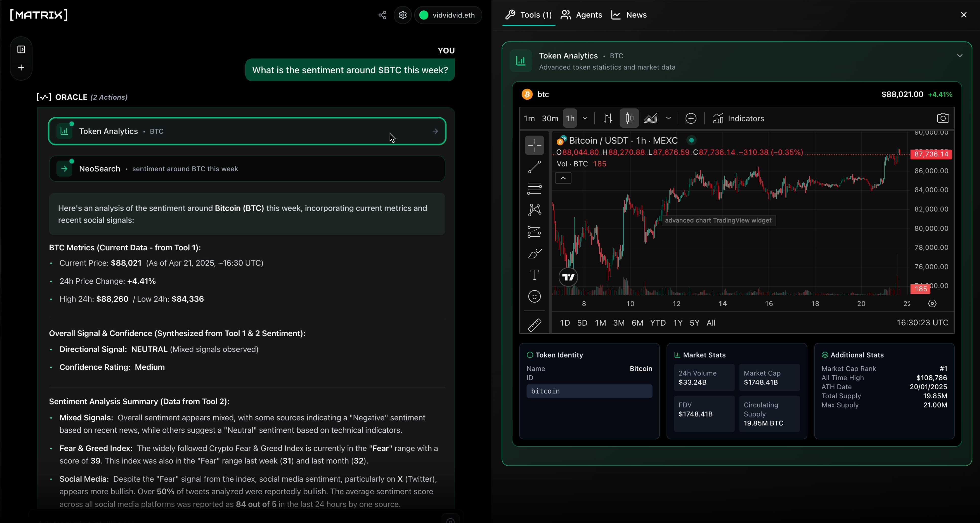Select the trend line drawing tool
The height and width of the screenshot is (523, 980).
[535, 166]
